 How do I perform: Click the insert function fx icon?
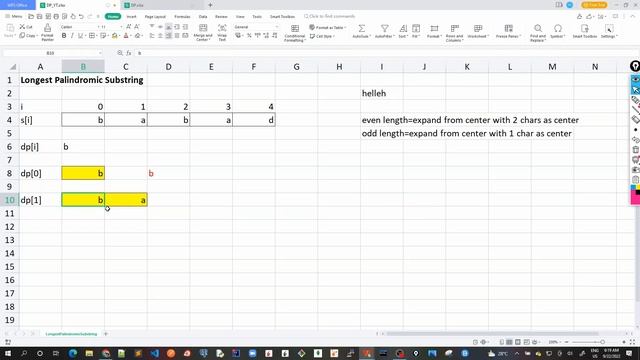point(129,53)
